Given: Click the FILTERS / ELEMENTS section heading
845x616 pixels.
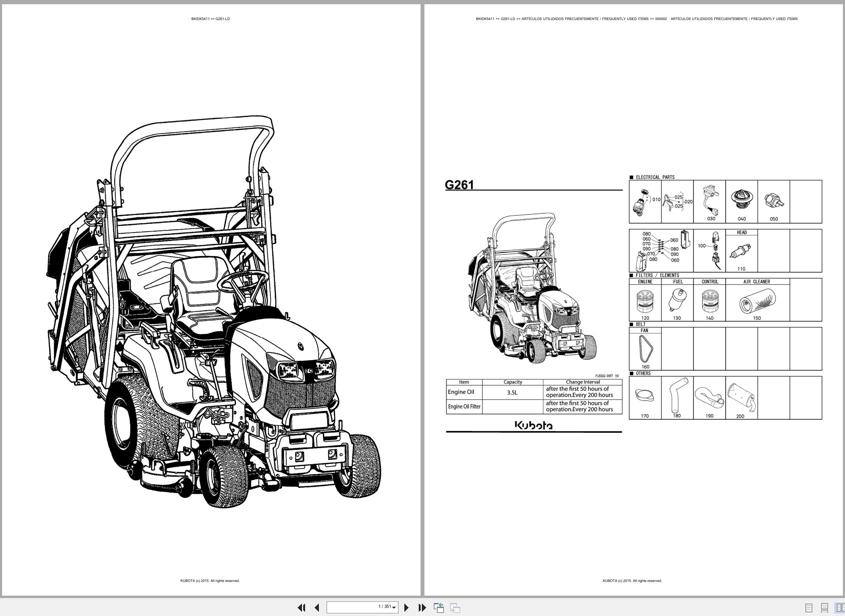Looking at the screenshot, I should pos(657,275).
